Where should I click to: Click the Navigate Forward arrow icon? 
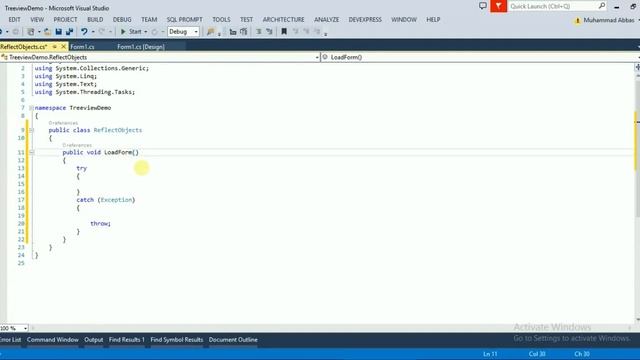[x=16, y=31]
